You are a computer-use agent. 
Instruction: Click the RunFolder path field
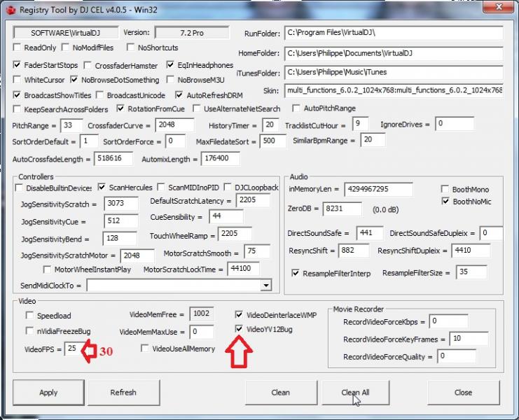click(x=394, y=33)
